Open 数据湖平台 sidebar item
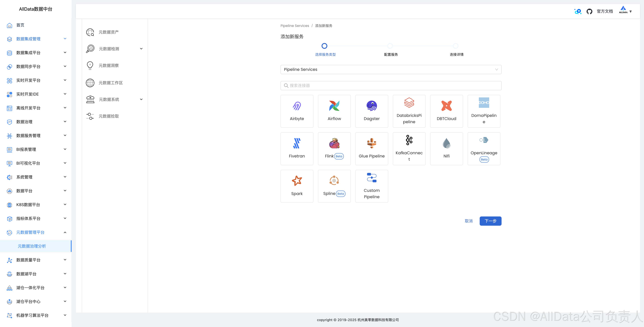The width and height of the screenshot is (644, 327). [x=36, y=274]
